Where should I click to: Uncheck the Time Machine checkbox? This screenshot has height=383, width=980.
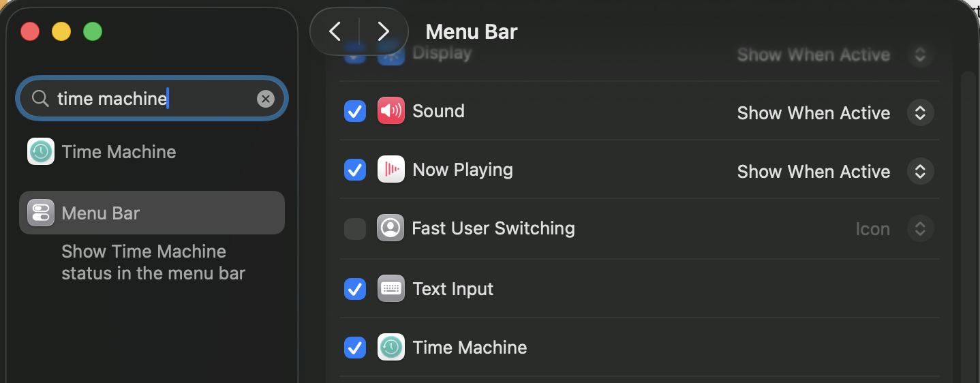355,348
